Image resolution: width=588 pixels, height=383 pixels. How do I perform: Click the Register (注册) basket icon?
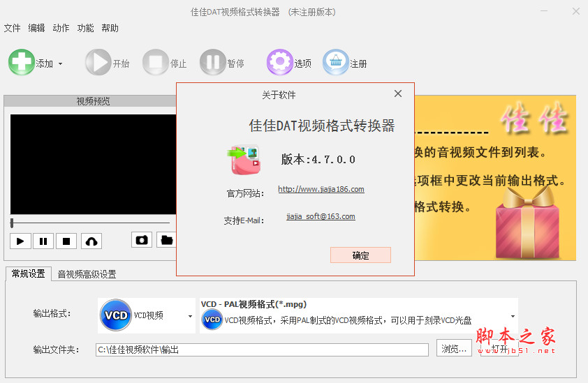pos(336,62)
